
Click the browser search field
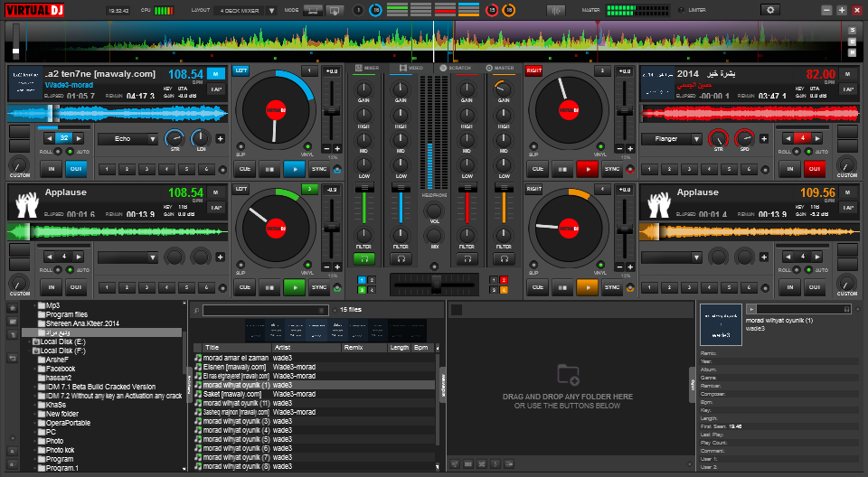click(x=266, y=310)
